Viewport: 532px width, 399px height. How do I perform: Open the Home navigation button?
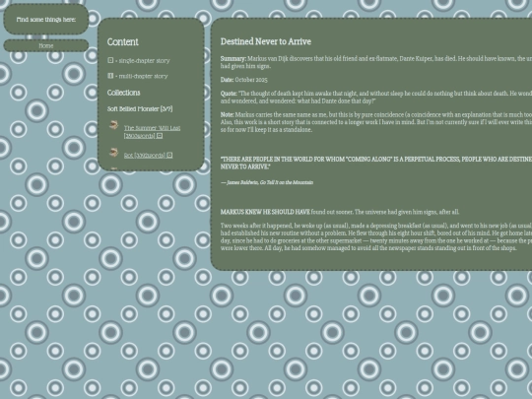pos(46,45)
